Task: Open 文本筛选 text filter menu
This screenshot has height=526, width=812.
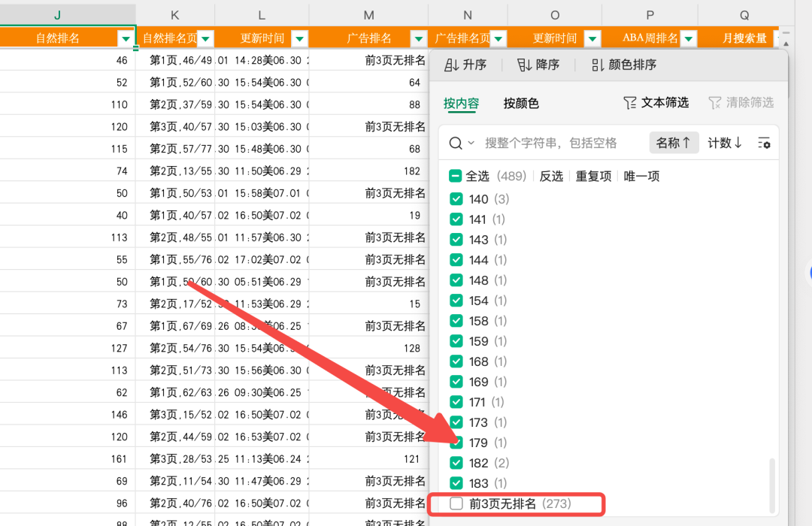Action: tap(656, 103)
